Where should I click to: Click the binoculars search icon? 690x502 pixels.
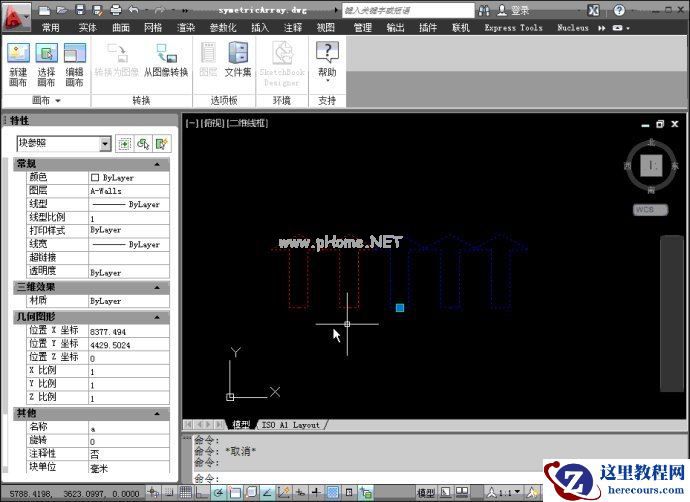484,10
